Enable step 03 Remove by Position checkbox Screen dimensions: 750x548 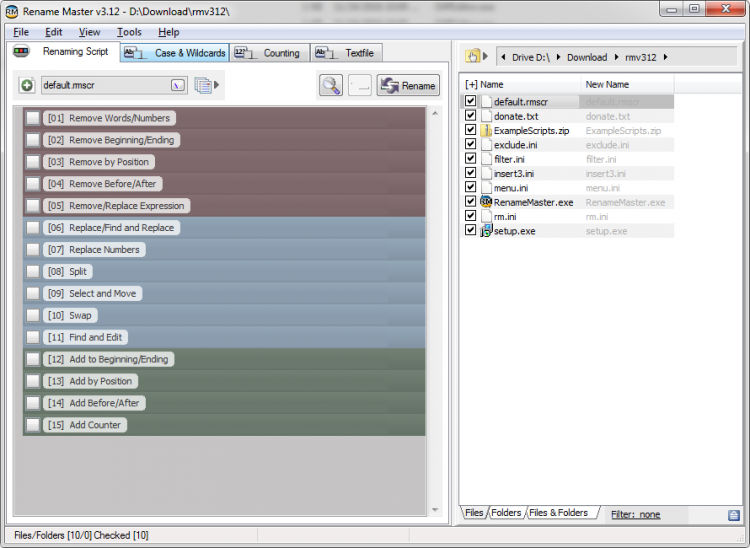(33, 162)
